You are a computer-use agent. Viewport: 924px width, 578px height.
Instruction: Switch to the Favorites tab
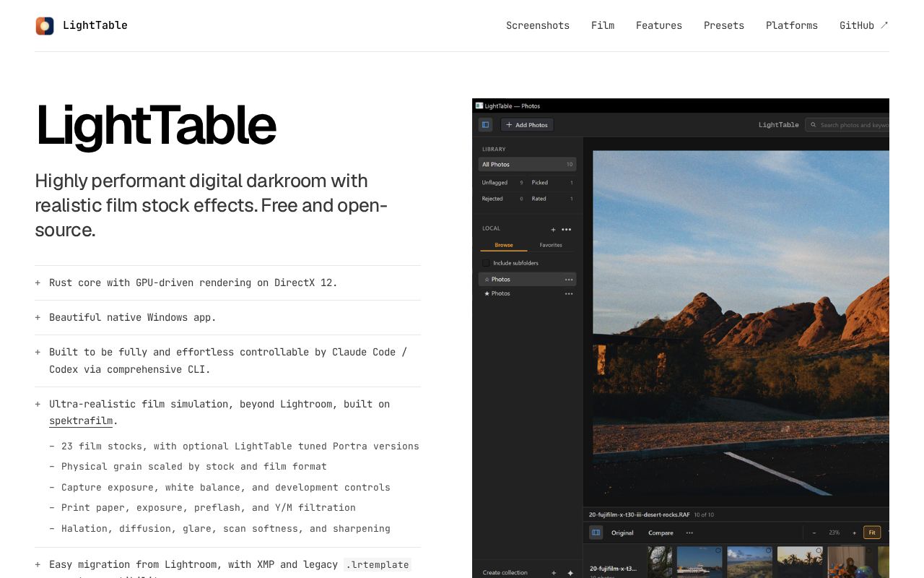point(551,245)
